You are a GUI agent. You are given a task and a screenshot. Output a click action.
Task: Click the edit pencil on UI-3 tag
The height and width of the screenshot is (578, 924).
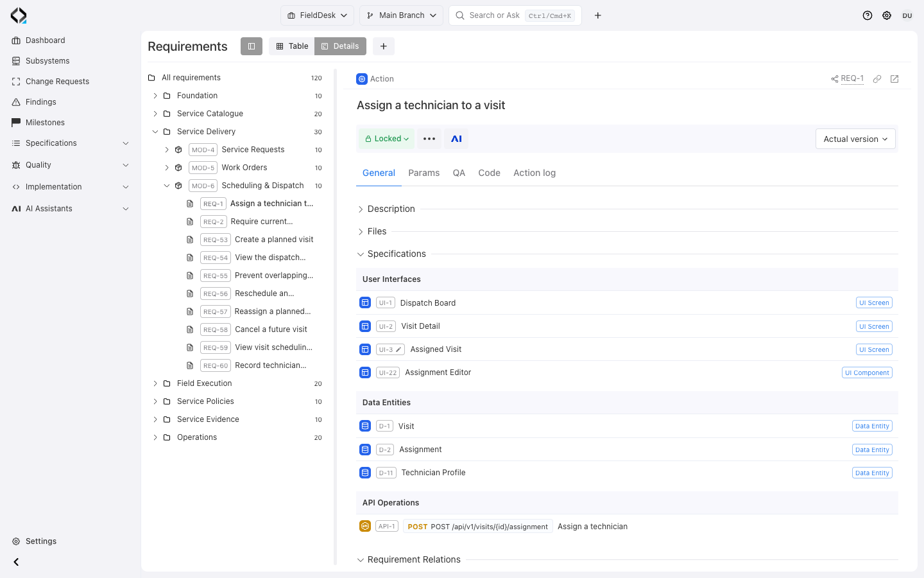click(x=398, y=349)
